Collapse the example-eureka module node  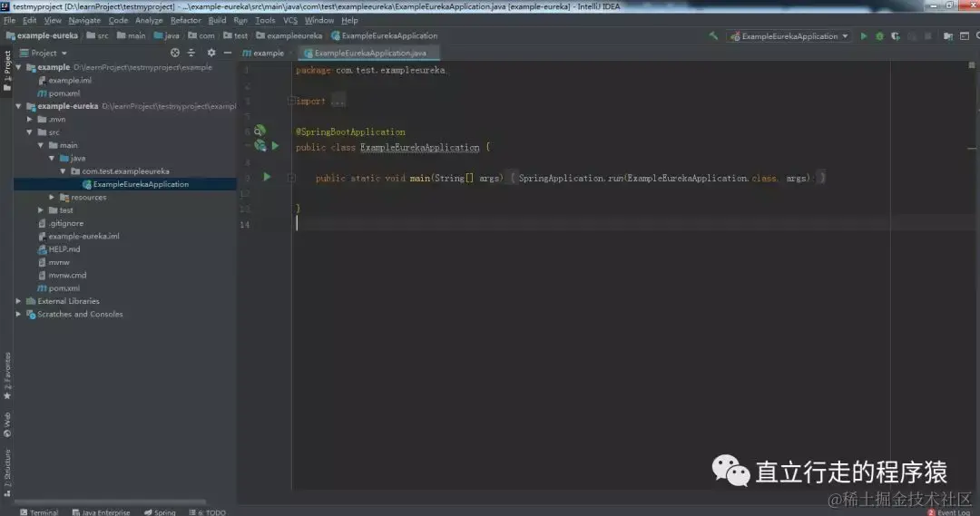[x=18, y=106]
